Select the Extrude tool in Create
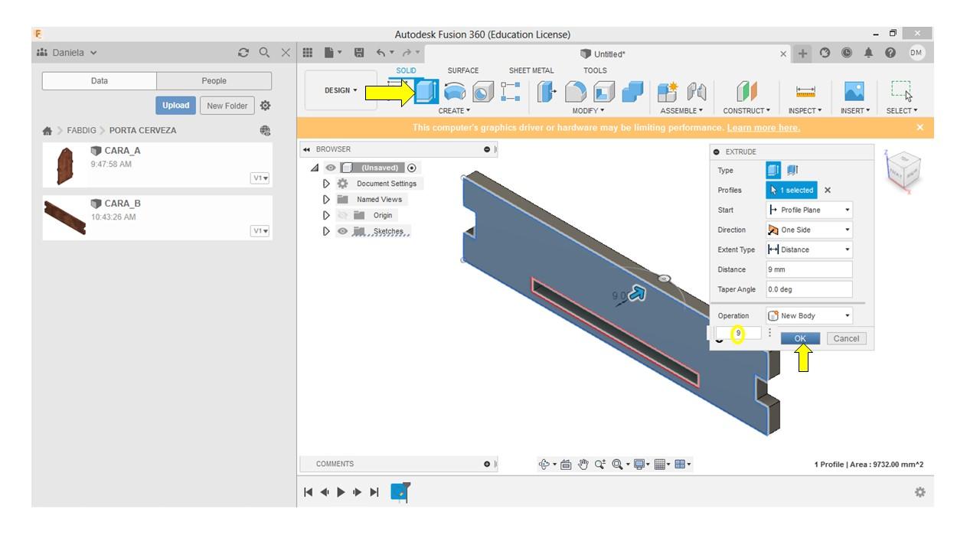 (426, 92)
